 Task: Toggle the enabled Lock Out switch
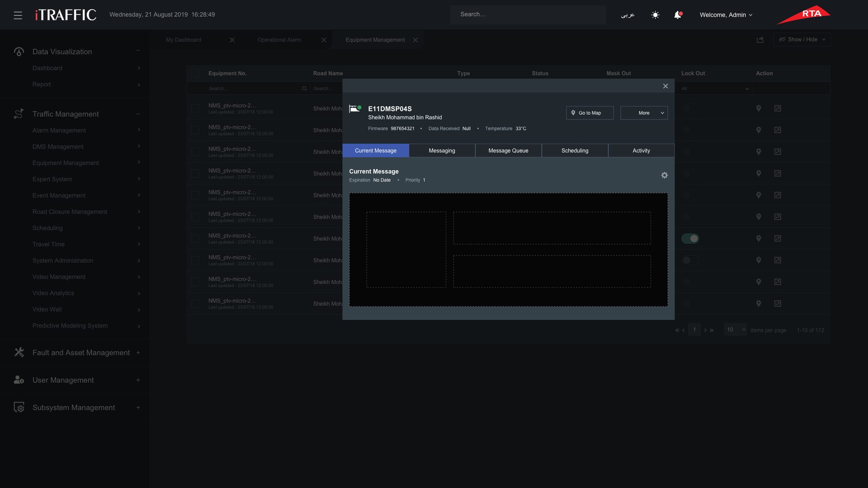690,239
